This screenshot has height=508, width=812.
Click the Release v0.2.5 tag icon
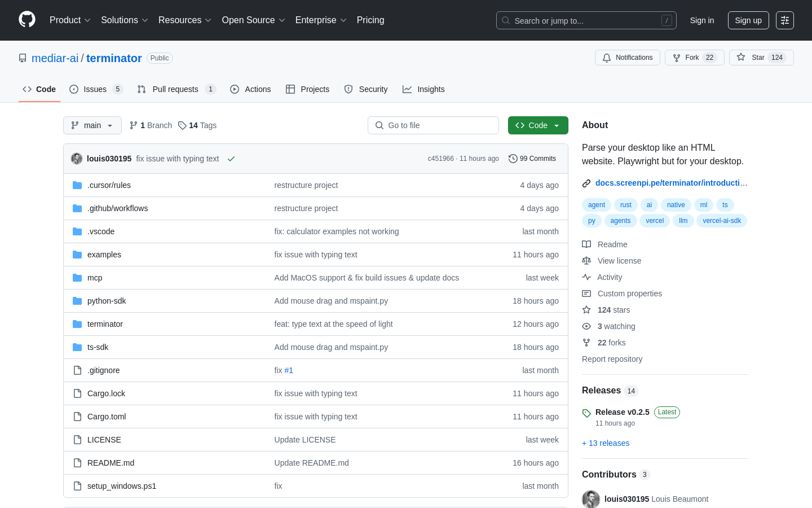[x=586, y=413]
